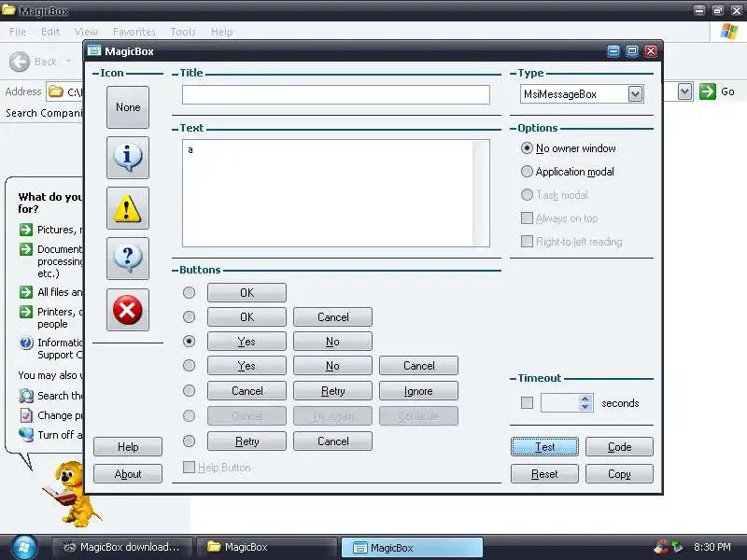The image size is (747, 560).
Task: Choose the red error icon
Action: coord(128,310)
